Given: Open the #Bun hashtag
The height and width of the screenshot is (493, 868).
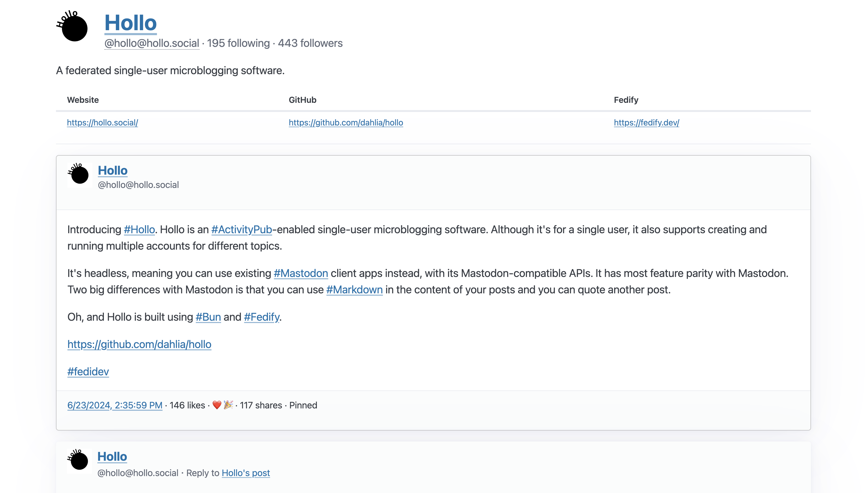Looking at the screenshot, I should 208,317.
